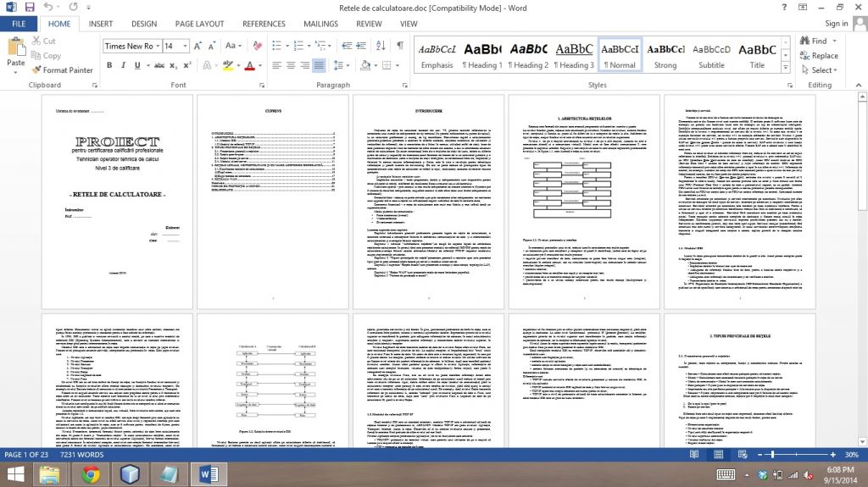
Task: Open the font name dropdown
Action: click(x=156, y=46)
